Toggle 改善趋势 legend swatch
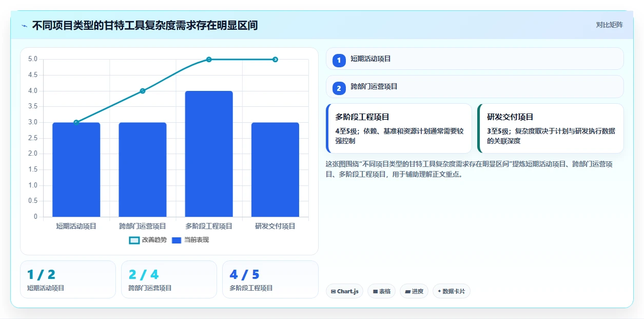The width and height of the screenshot is (644, 319). pos(134,240)
